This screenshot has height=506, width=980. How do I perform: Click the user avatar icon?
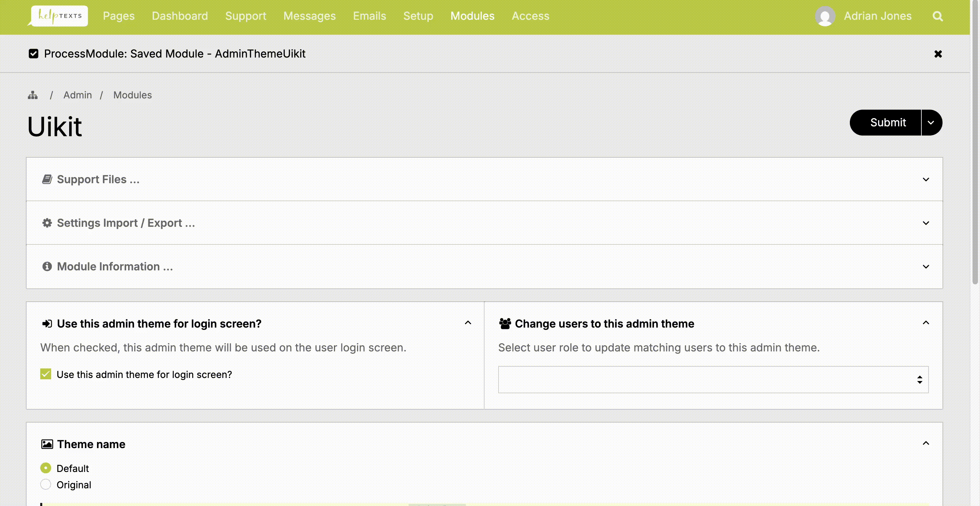pos(825,16)
